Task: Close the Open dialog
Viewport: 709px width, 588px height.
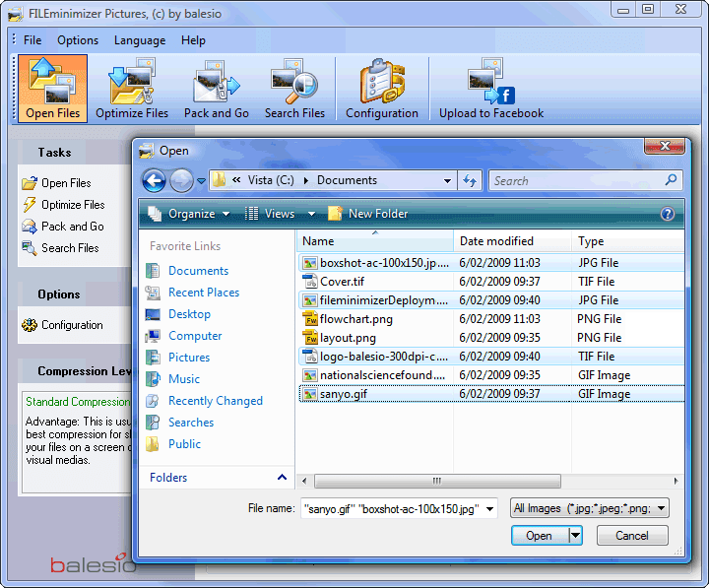Action: click(x=665, y=146)
